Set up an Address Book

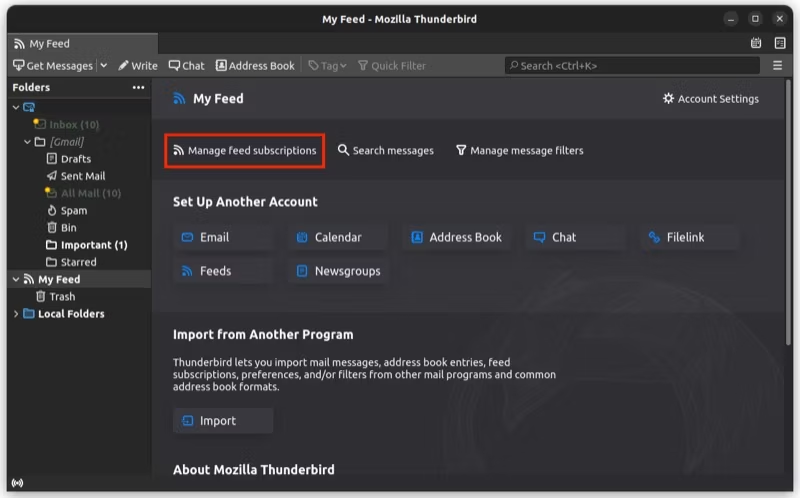[x=457, y=237]
